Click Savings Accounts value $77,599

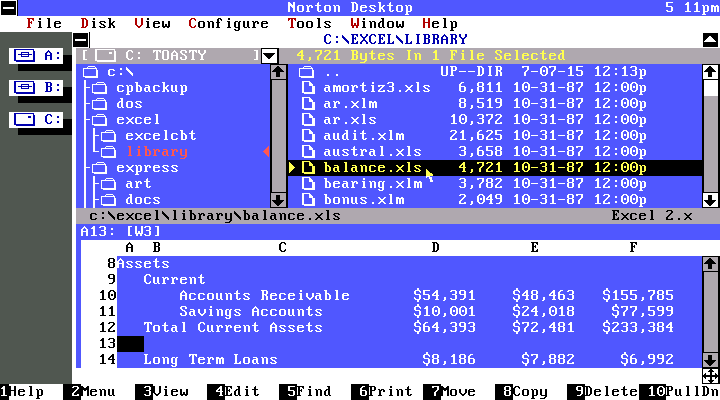pos(642,311)
